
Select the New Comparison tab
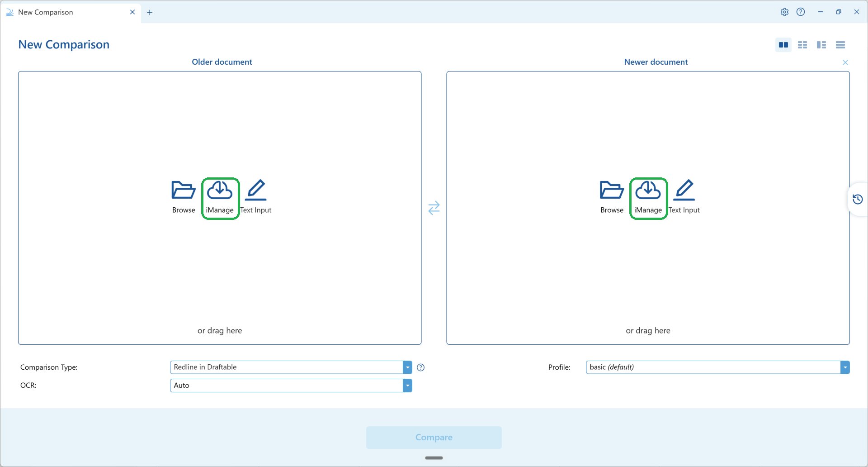(71, 12)
